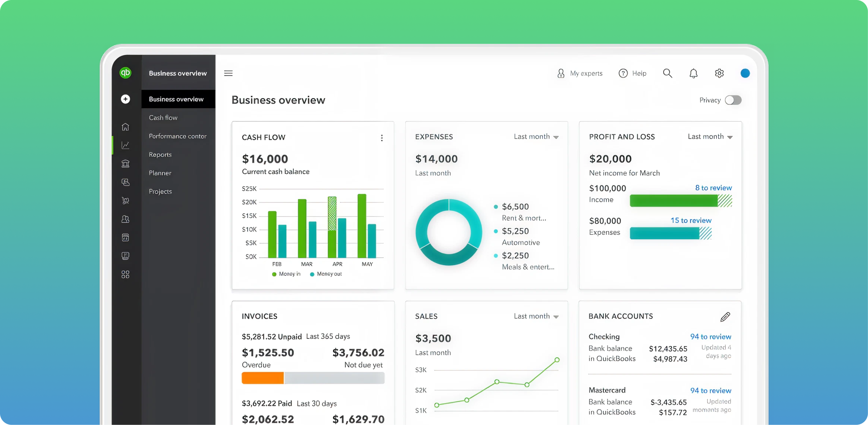Viewport: 868px width, 425px height.
Task: Open the bank building icon in sidebar
Action: pos(125,164)
